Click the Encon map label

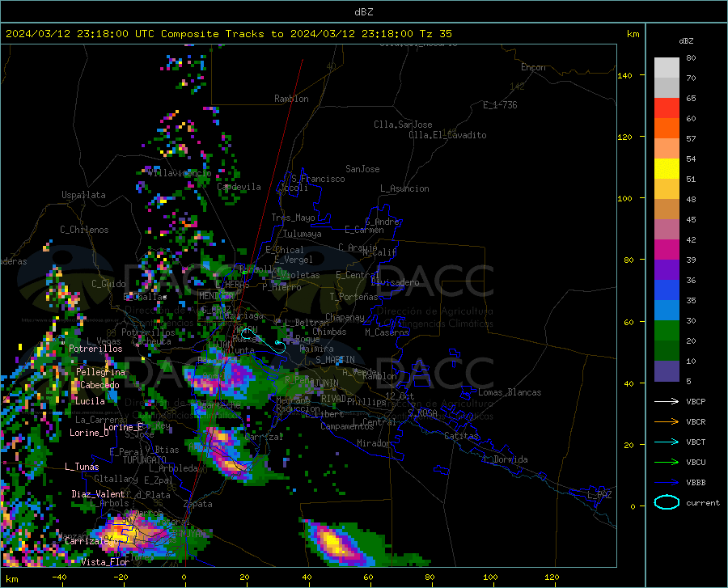tap(533, 67)
